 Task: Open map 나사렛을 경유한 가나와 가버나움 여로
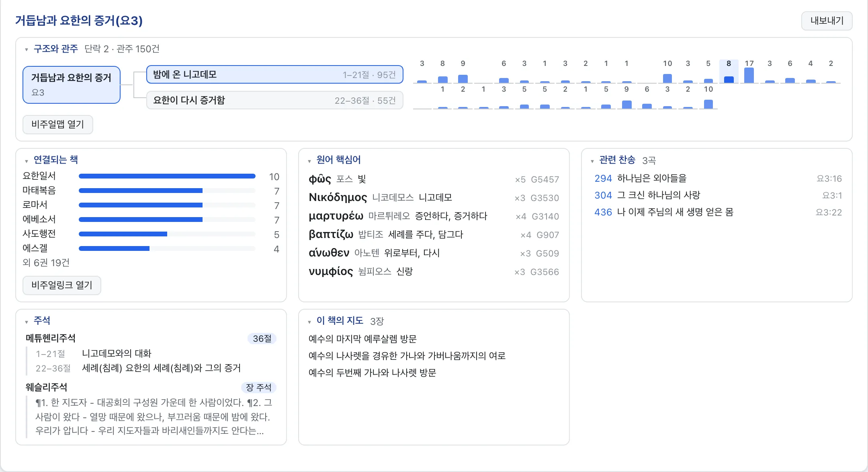click(x=407, y=356)
